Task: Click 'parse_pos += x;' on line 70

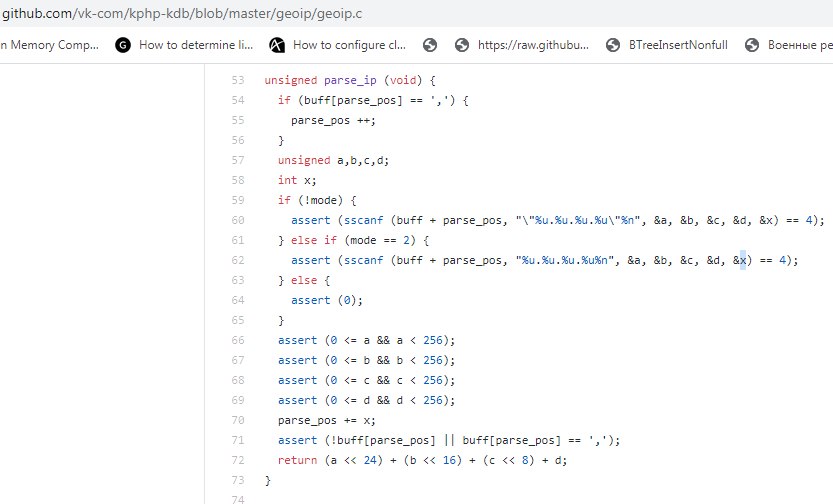Action: (x=327, y=421)
